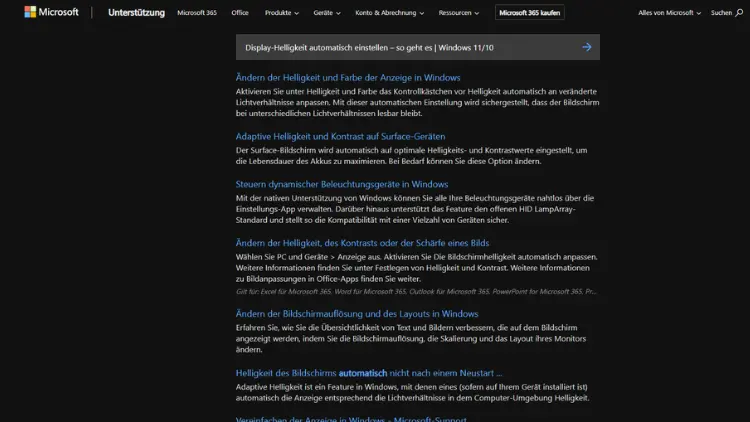Open the Konto & Abrechnung dropdown

coord(389,13)
